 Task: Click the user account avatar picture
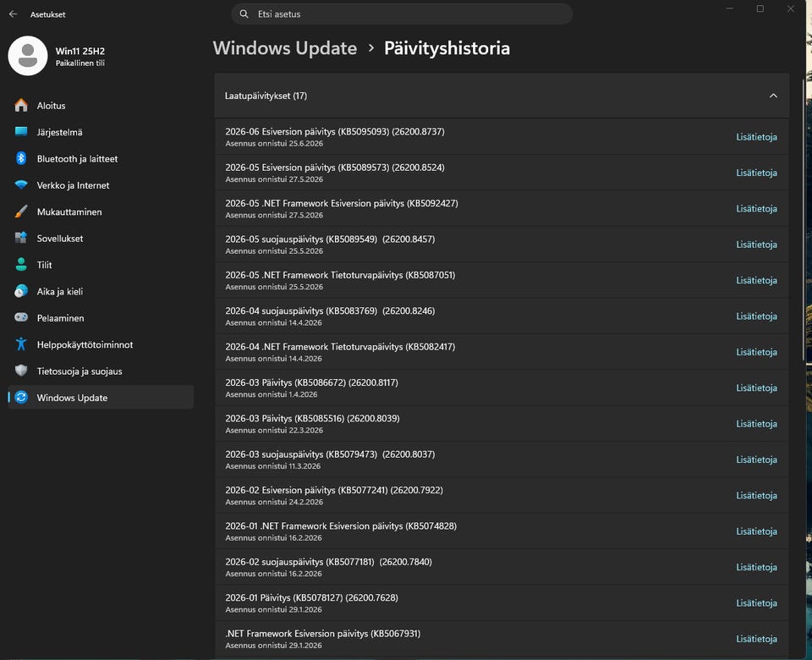pos(28,56)
